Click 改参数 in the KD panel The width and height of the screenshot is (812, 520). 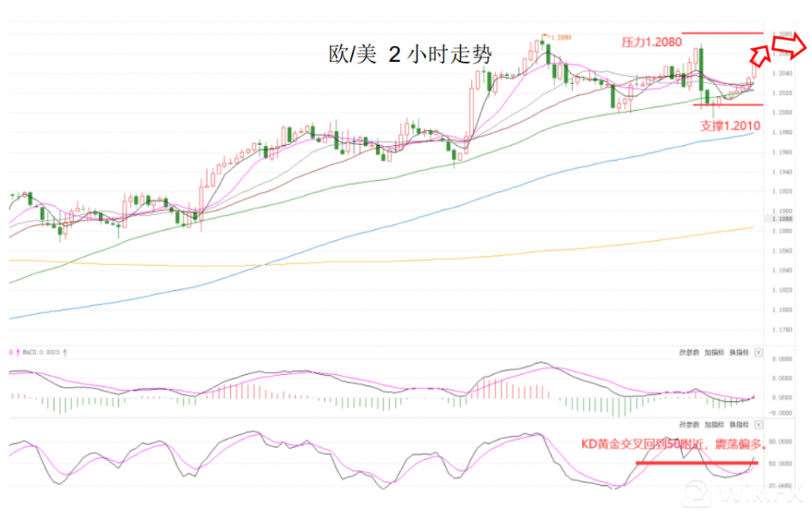[689, 425]
